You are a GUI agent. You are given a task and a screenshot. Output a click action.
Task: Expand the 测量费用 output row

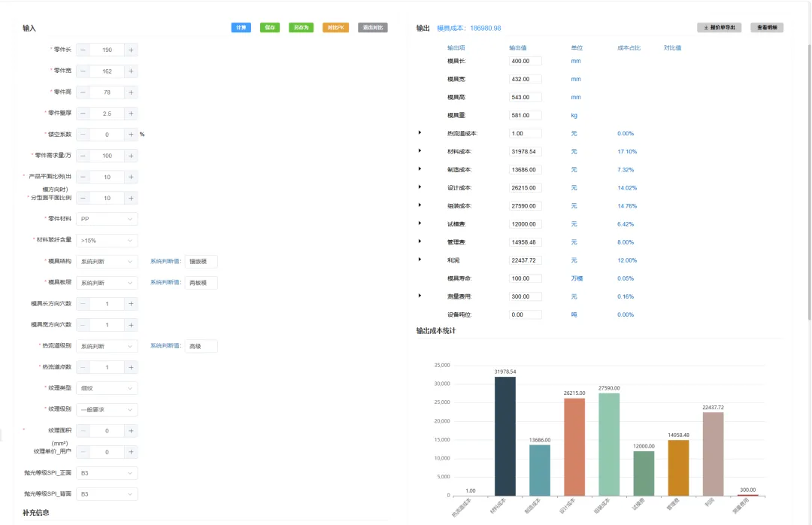pyautogui.click(x=420, y=296)
